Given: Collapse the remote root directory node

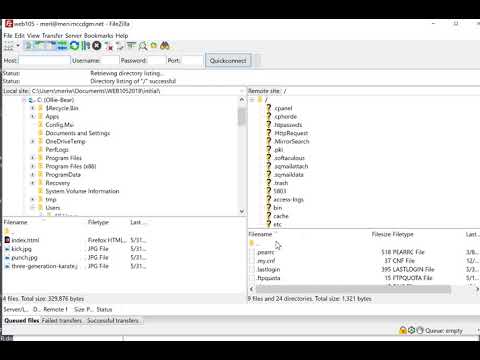Looking at the screenshot, I should coord(252,100).
